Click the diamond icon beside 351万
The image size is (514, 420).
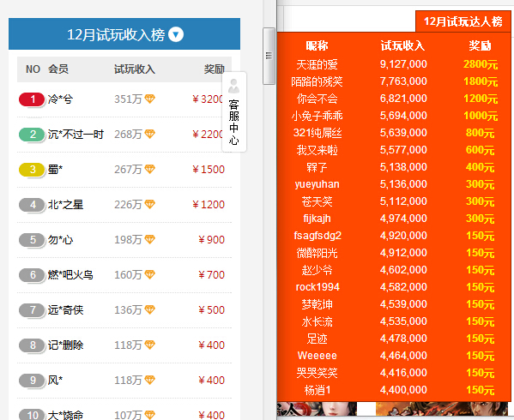(x=150, y=99)
